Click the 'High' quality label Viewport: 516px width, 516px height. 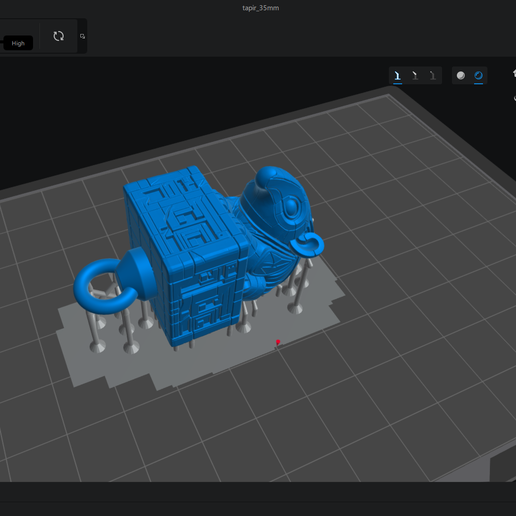(x=18, y=43)
